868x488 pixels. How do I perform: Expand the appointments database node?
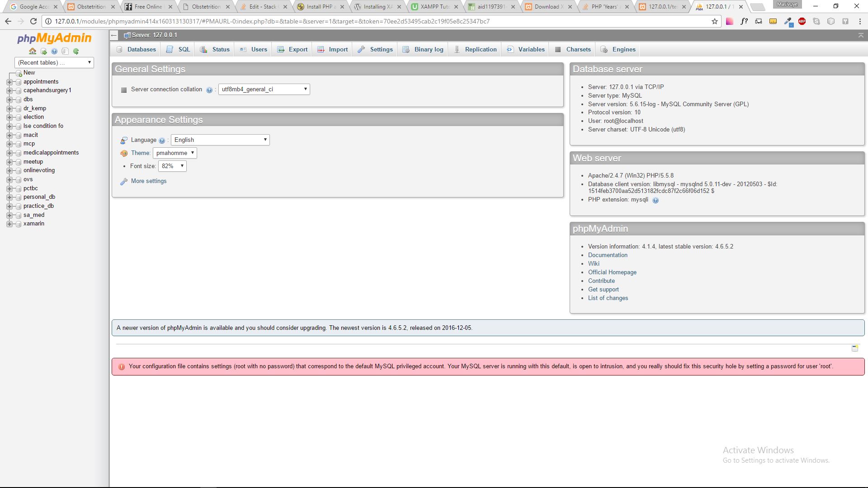tap(9, 82)
